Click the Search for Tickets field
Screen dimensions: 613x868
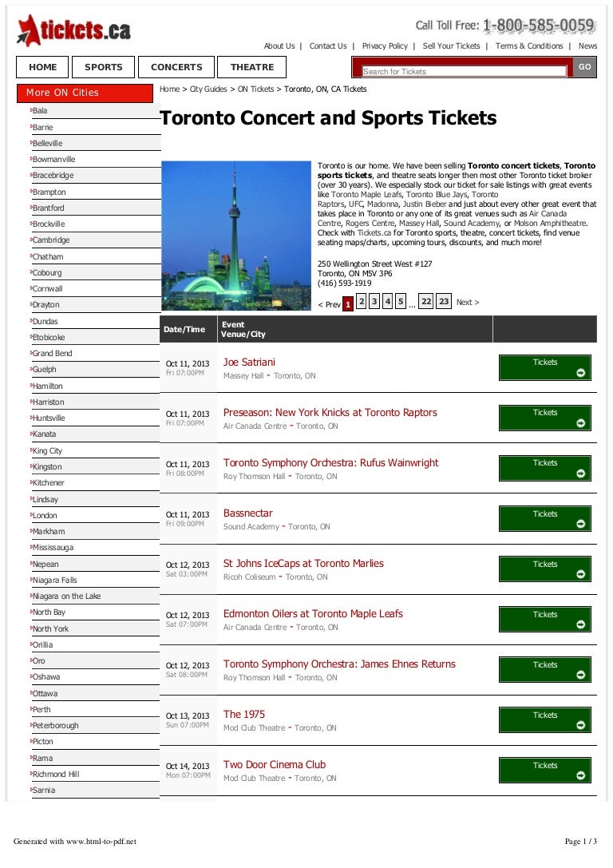(x=465, y=71)
